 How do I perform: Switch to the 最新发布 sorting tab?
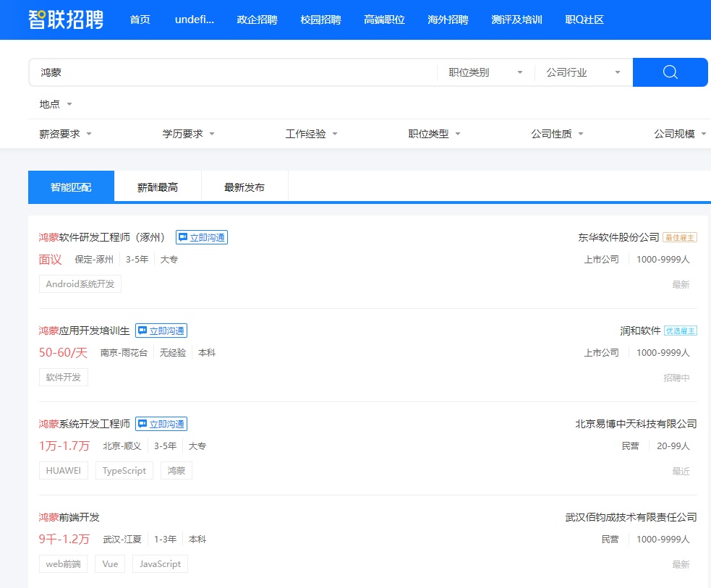(244, 187)
